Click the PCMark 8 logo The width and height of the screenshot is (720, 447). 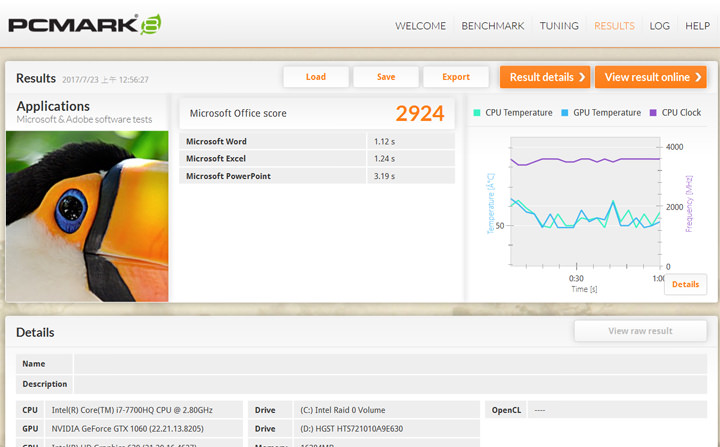pyautogui.click(x=84, y=24)
